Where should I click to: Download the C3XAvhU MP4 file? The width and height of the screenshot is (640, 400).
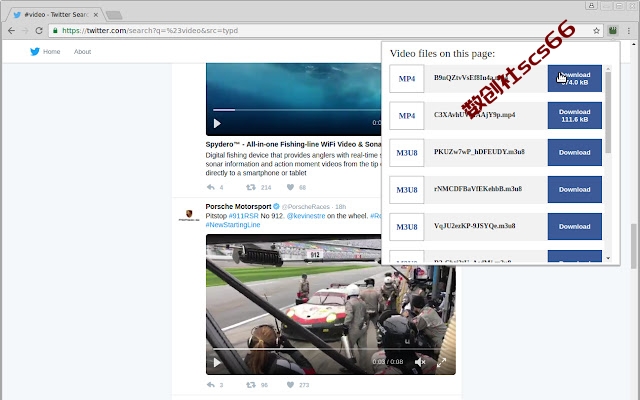click(574, 116)
